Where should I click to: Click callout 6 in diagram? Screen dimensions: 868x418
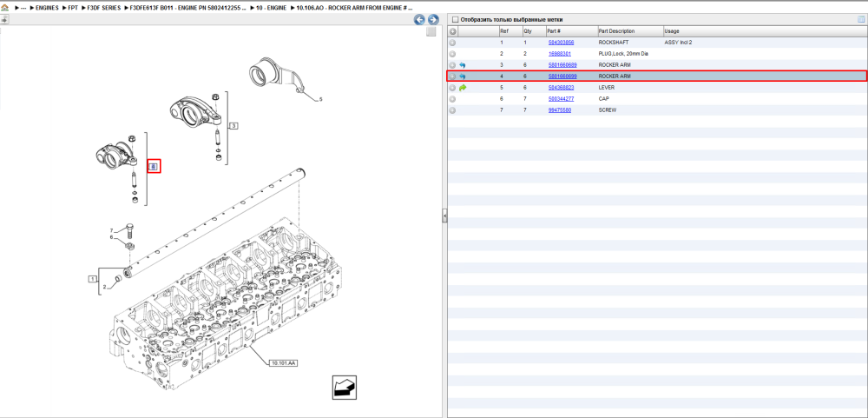[x=111, y=237]
